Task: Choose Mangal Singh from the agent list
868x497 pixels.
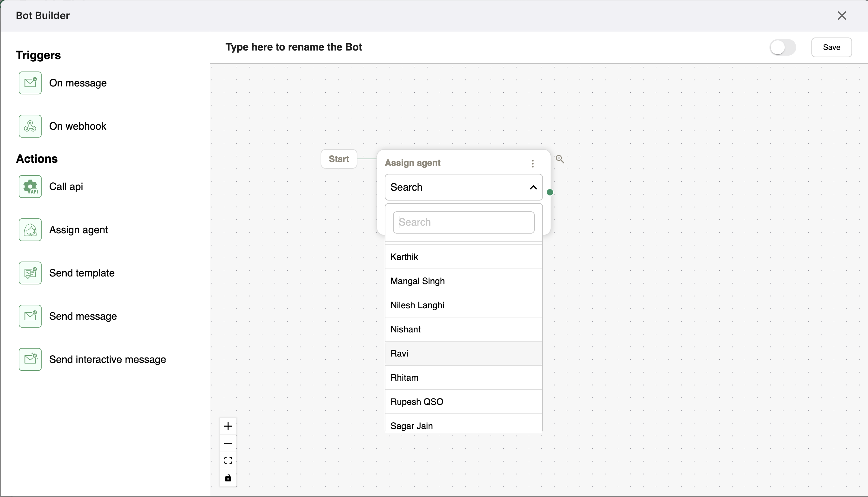Action: (464, 281)
